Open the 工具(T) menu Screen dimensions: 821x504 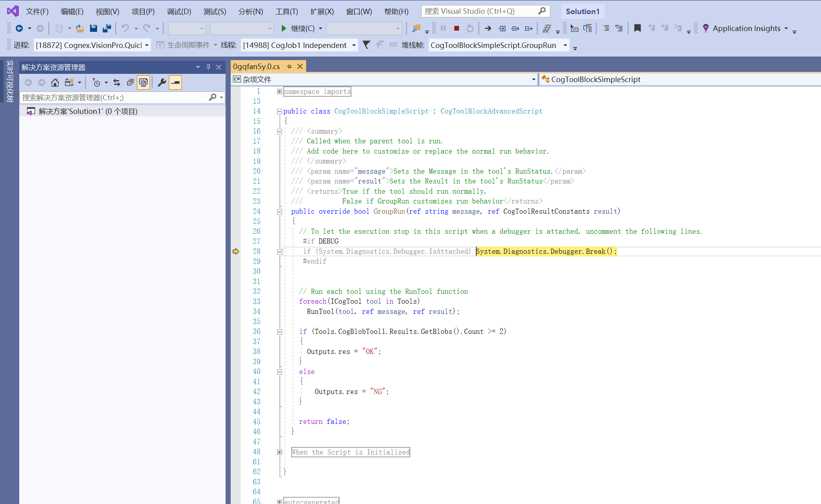[287, 11]
